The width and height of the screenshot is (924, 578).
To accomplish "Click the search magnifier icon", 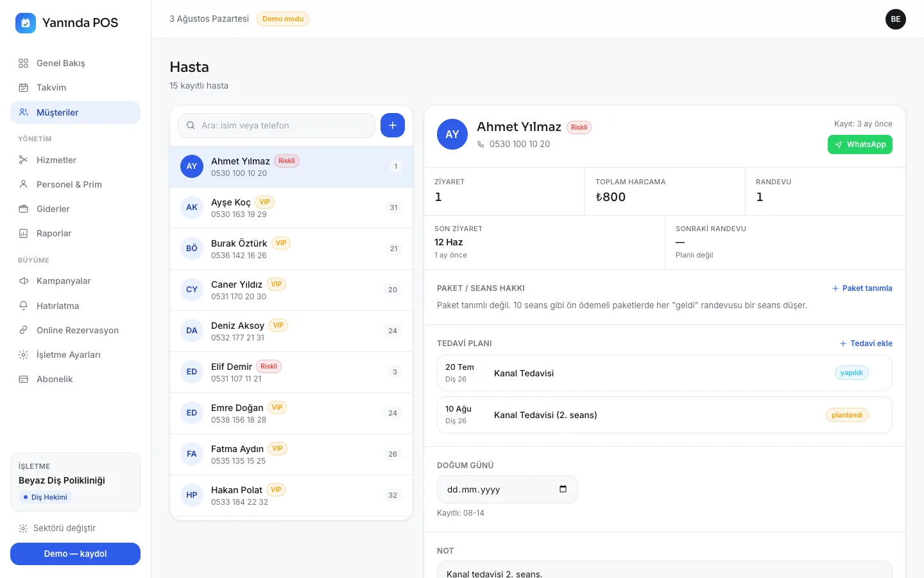I will (x=191, y=125).
